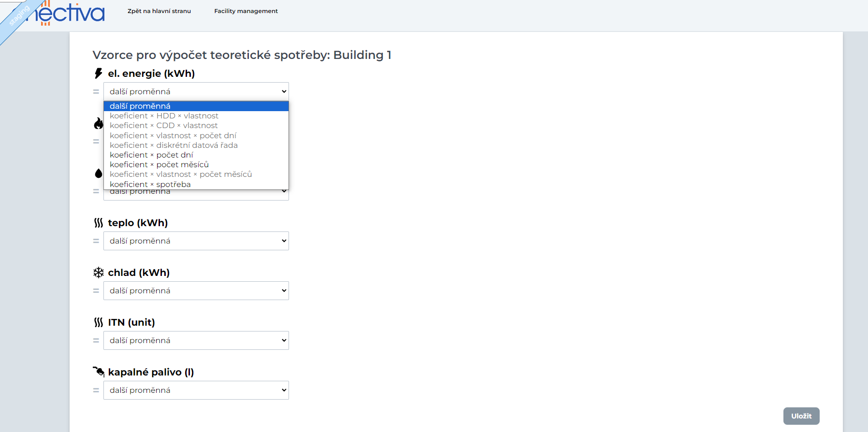
Task: Click the equals sign beside chlad dropdown
Action: 96,291
